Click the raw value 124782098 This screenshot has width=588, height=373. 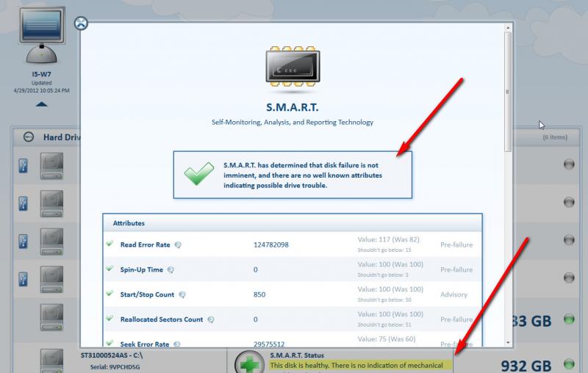pyautogui.click(x=271, y=245)
